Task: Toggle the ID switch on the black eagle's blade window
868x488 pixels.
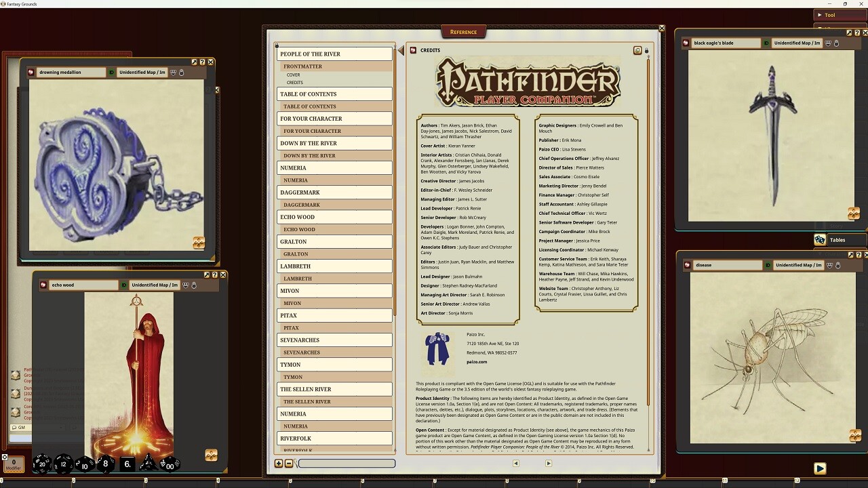Action: [766, 43]
